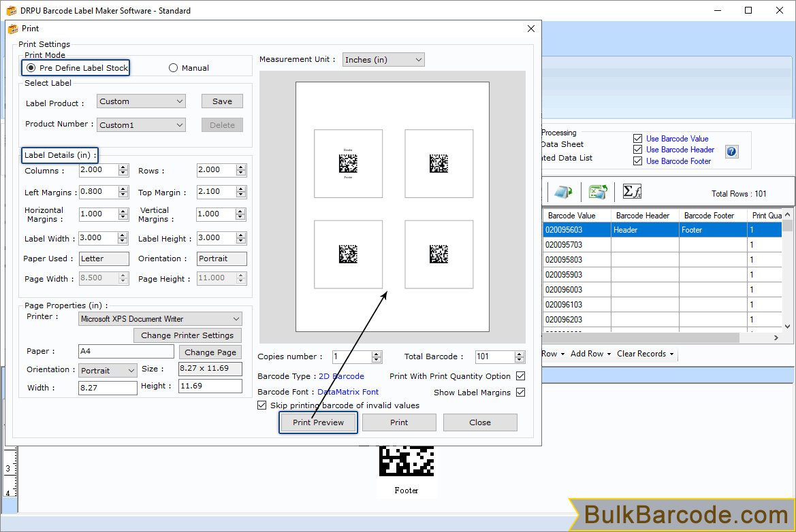Image resolution: width=796 pixels, height=532 pixels.
Task: Click top-left label in print preview
Action: [348, 163]
